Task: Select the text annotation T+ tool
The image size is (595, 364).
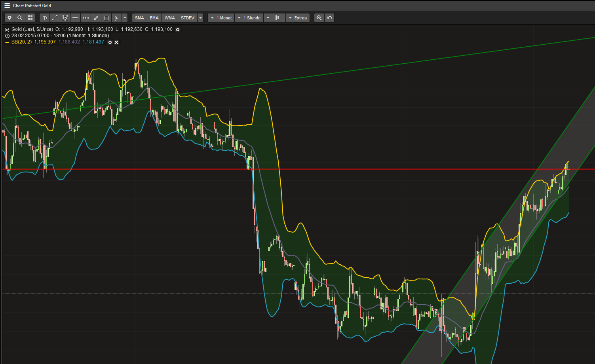Action: pyautogui.click(x=45, y=18)
